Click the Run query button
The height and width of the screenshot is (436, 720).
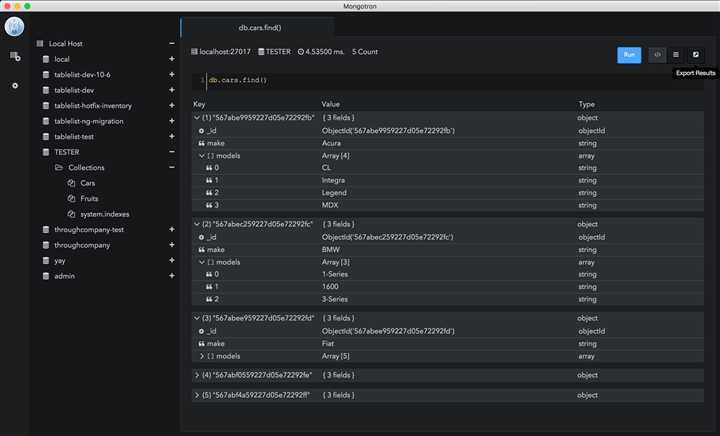click(629, 55)
